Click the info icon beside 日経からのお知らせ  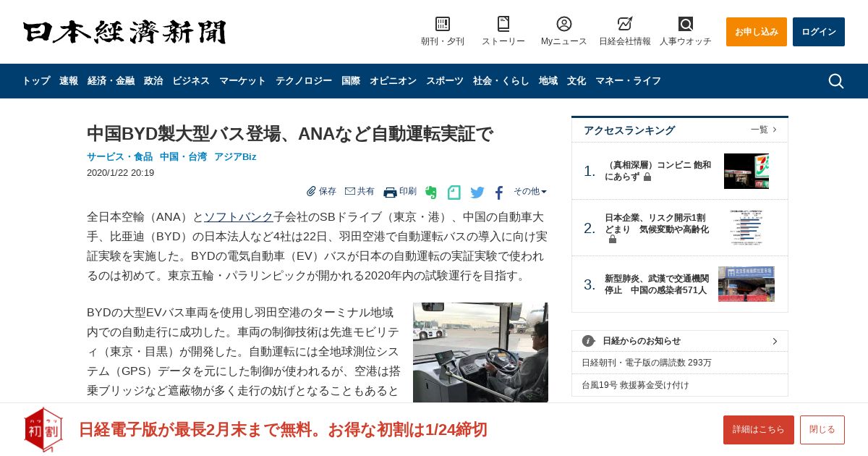[588, 341]
